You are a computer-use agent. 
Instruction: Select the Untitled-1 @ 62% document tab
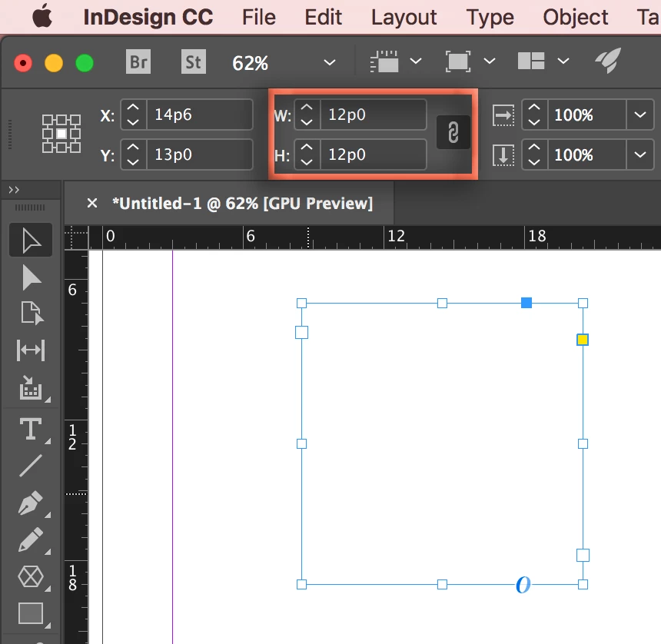click(x=242, y=204)
